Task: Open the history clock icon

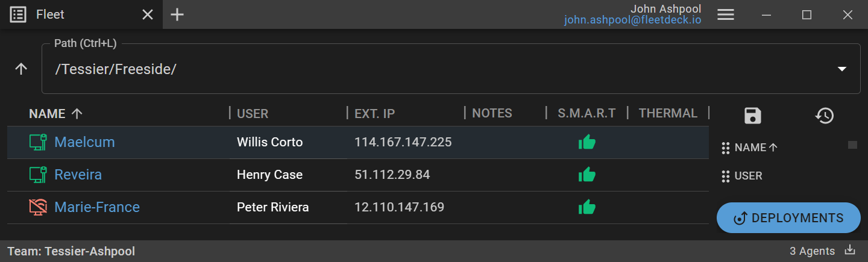Action: [824, 116]
